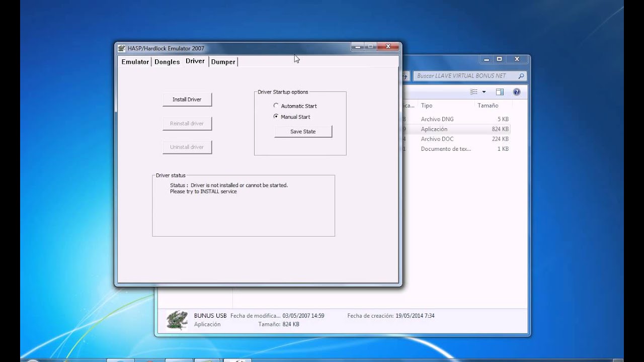Toggle the Explorer preview pane icon
Image resolution: width=644 pixels, height=362 pixels.
(x=500, y=92)
